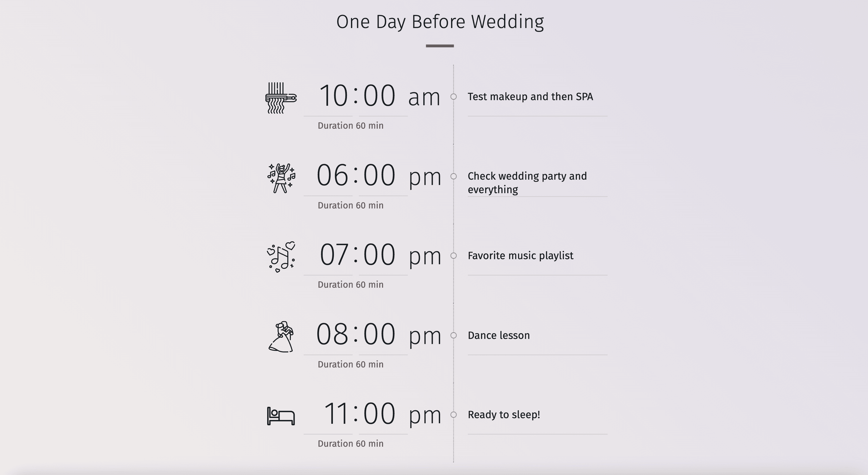The width and height of the screenshot is (868, 475).
Task: Click the 10:00 am timeline marker
Action: tap(453, 96)
